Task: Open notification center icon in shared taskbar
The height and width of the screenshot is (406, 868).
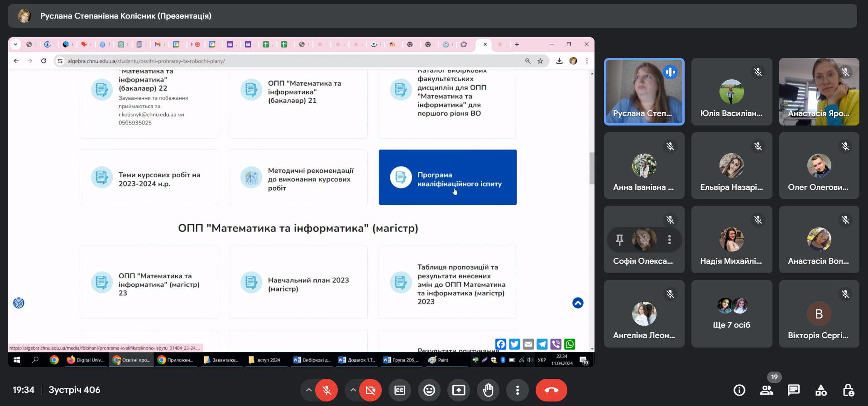Action: pos(584,361)
